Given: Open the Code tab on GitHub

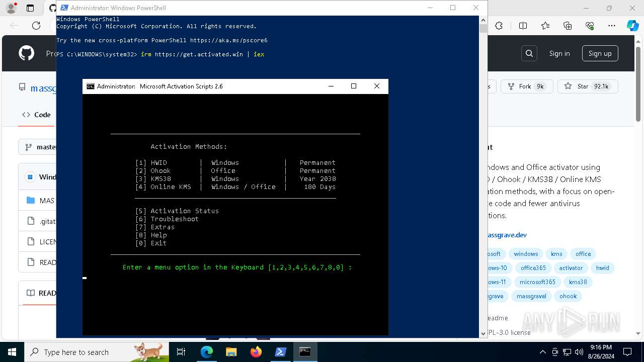Looking at the screenshot, I should click(36, 115).
